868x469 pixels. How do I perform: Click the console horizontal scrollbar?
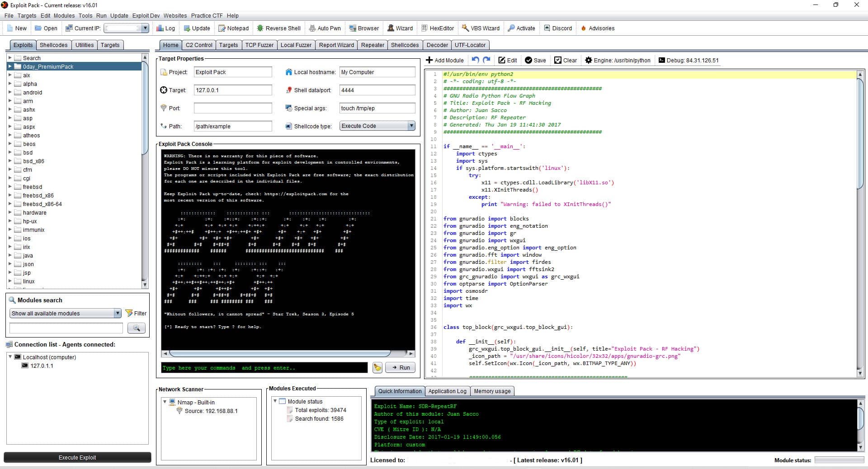click(279, 353)
